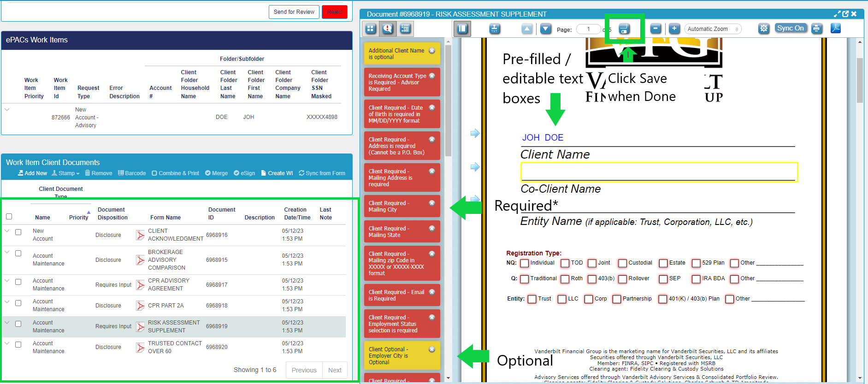The height and width of the screenshot is (384, 868).
Task: Click the Save disk icon
Action: coord(624,29)
